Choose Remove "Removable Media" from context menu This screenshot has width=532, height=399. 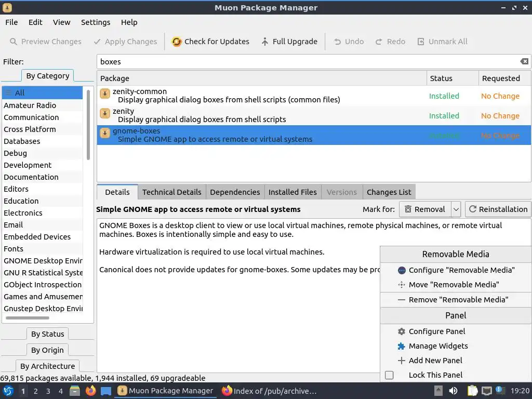(455, 300)
